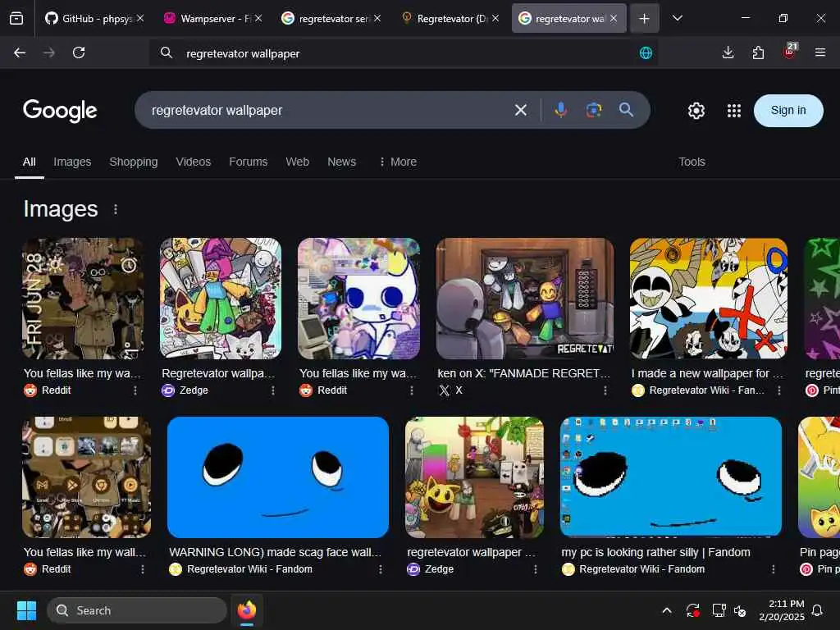Click the Sign in button

click(x=788, y=111)
